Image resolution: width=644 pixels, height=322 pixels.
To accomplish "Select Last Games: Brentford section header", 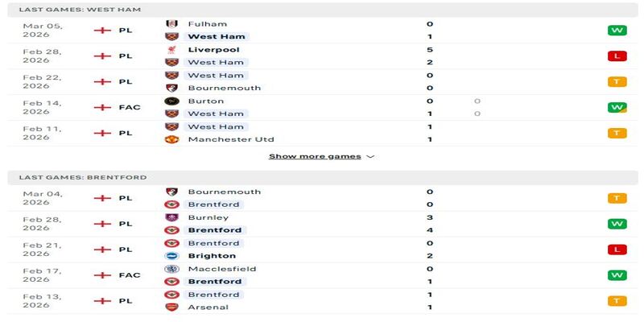I will point(83,177).
